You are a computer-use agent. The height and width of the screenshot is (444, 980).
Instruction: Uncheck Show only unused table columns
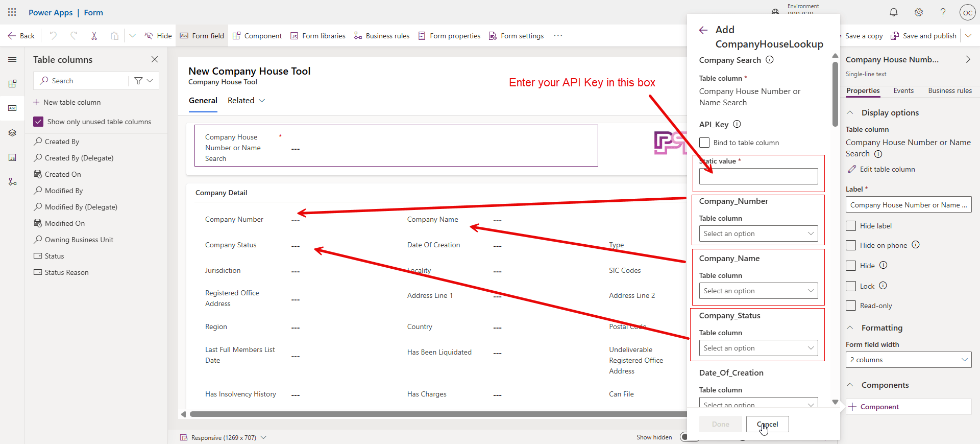point(38,122)
